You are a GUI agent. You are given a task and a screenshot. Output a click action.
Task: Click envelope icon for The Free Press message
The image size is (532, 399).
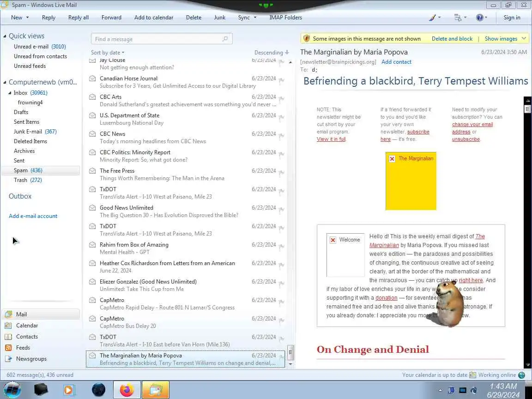tap(92, 171)
